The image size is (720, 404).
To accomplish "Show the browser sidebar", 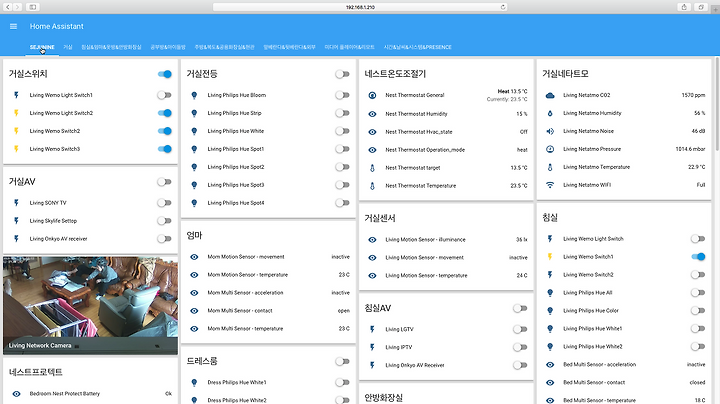I will pyautogui.click(x=33, y=7).
